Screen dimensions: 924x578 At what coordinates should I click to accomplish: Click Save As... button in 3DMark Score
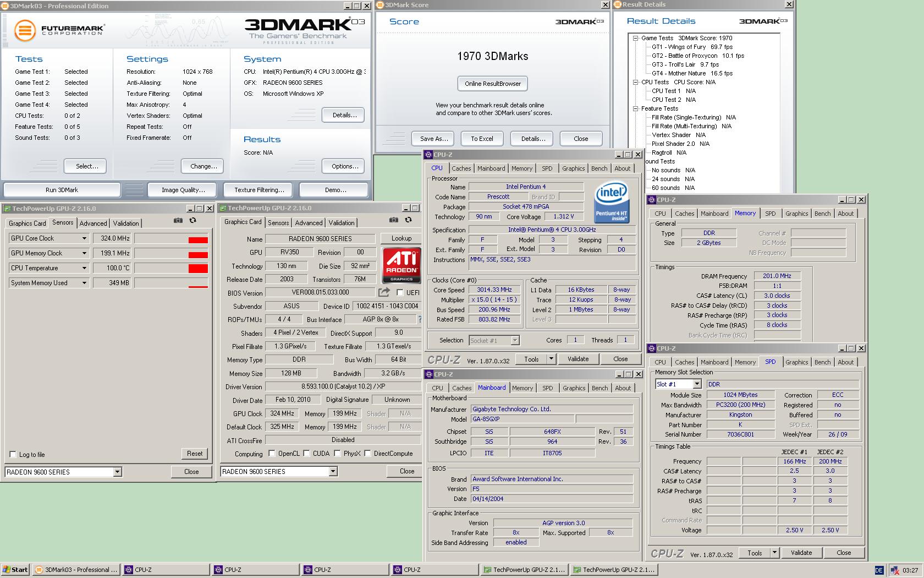(434, 139)
